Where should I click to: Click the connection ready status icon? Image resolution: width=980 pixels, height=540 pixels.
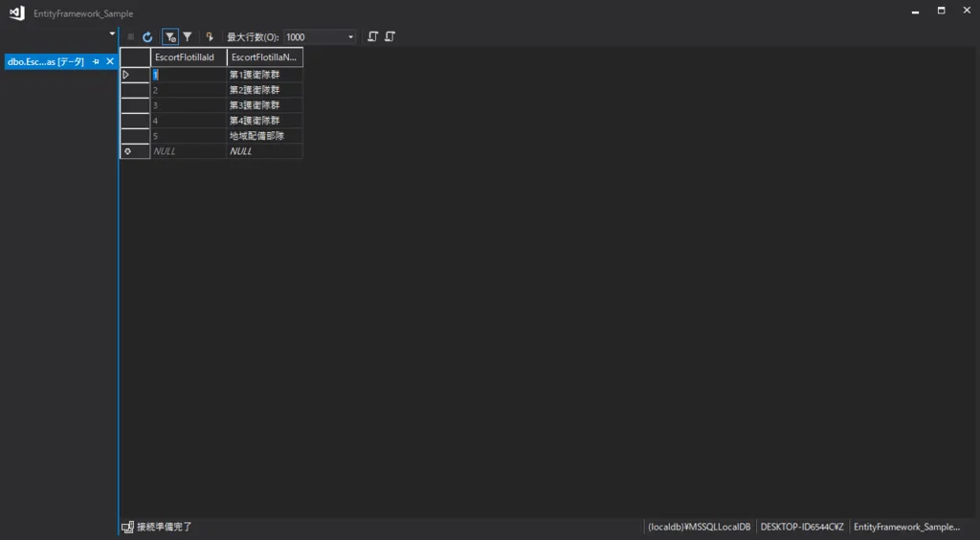click(x=127, y=527)
